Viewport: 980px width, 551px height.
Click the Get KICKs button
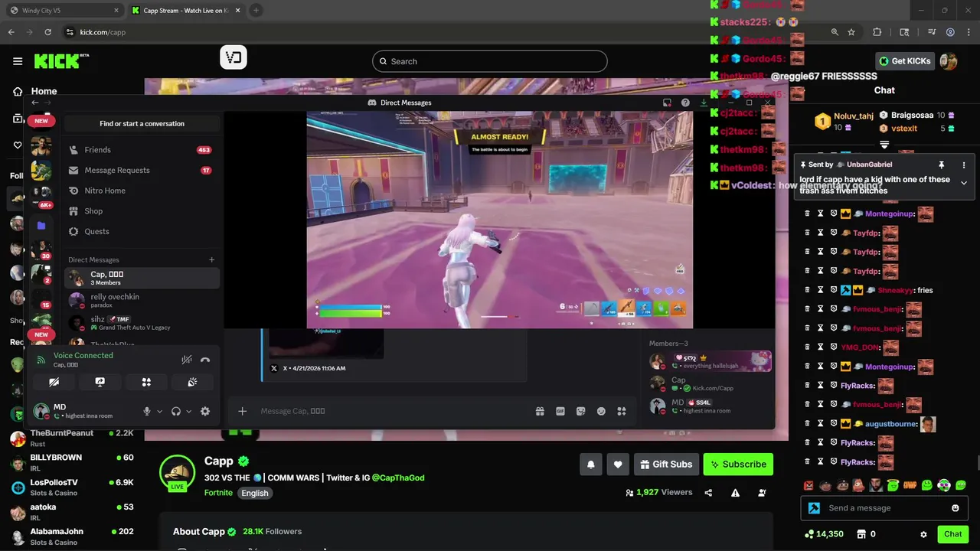(904, 61)
